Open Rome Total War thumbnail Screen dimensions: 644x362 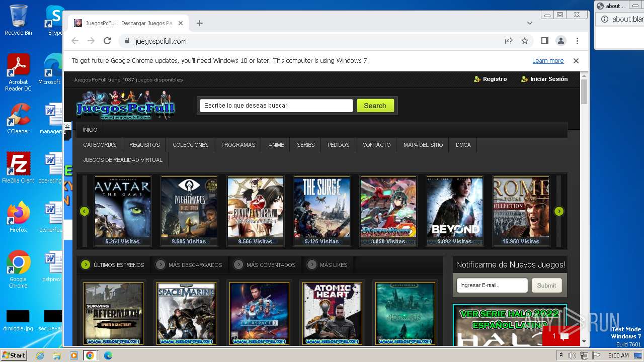click(x=521, y=211)
